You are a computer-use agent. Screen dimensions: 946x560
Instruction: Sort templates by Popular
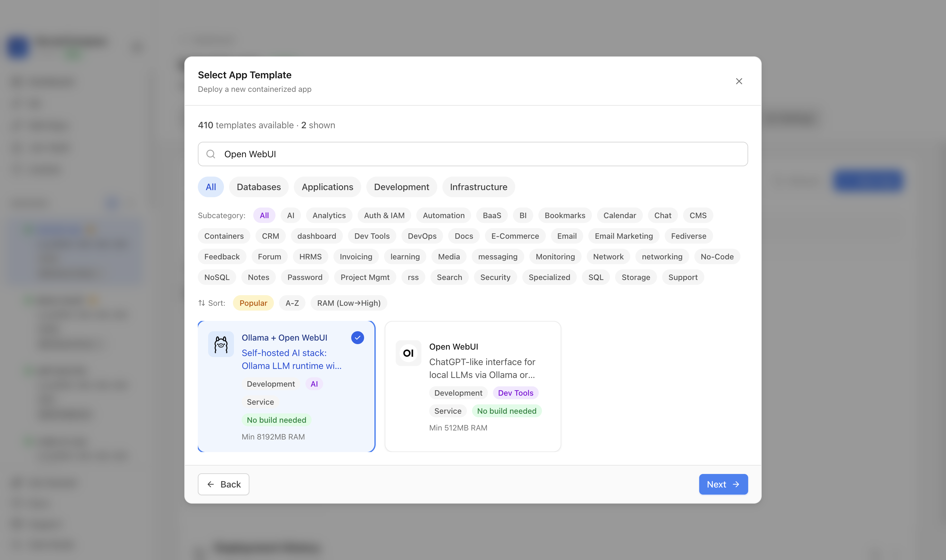coord(253,303)
